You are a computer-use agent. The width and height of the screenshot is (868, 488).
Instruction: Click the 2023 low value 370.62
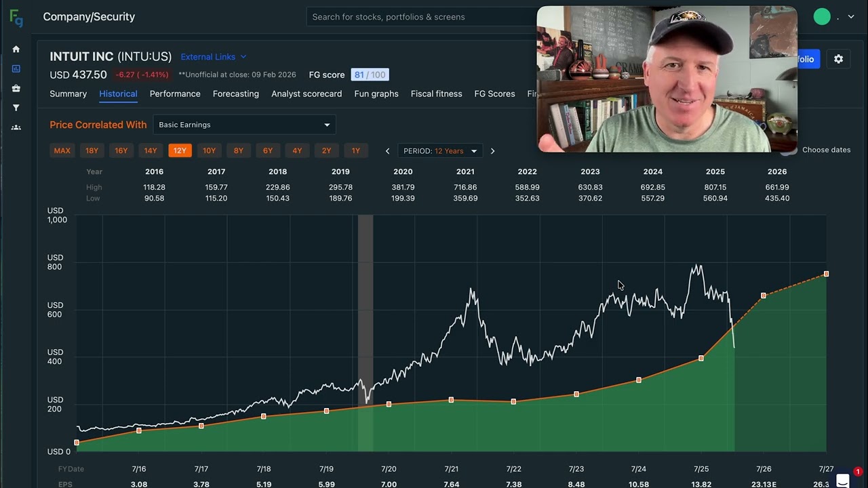[590, 199]
